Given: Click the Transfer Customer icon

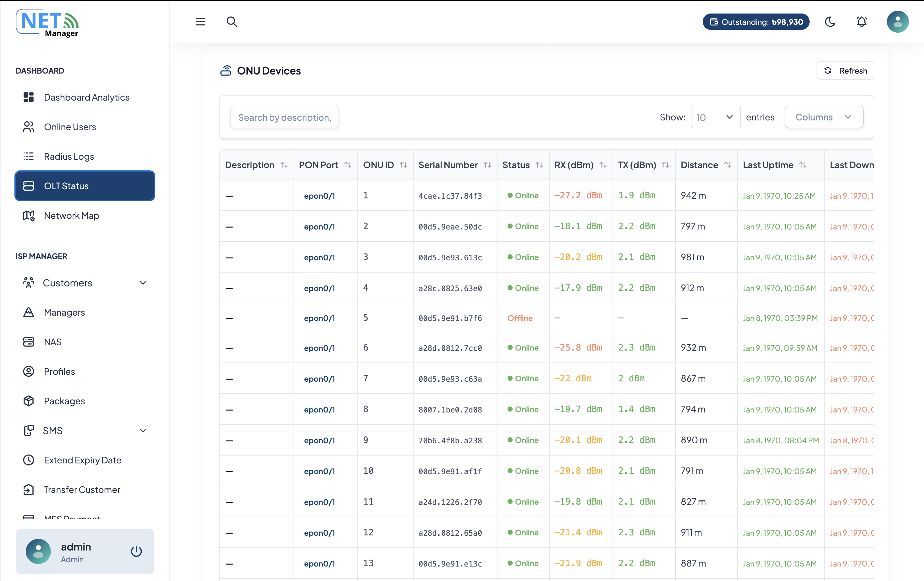Looking at the screenshot, I should pos(28,490).
